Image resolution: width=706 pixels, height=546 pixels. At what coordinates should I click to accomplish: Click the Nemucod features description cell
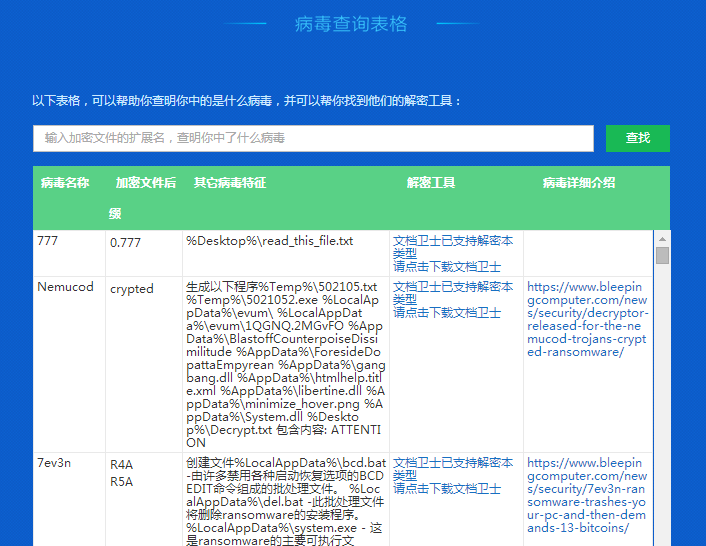pos(286,365)
